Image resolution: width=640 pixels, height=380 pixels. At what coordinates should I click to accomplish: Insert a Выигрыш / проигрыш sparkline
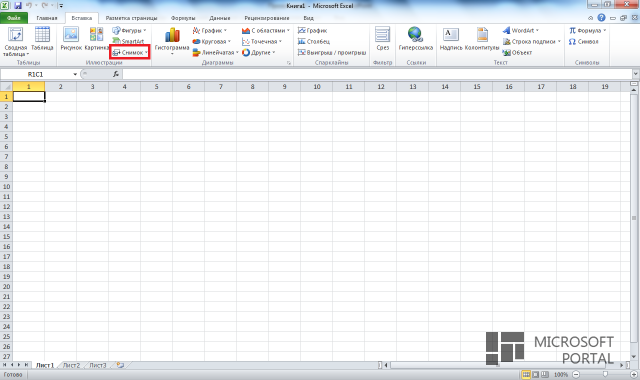click(x=332, y=53)
